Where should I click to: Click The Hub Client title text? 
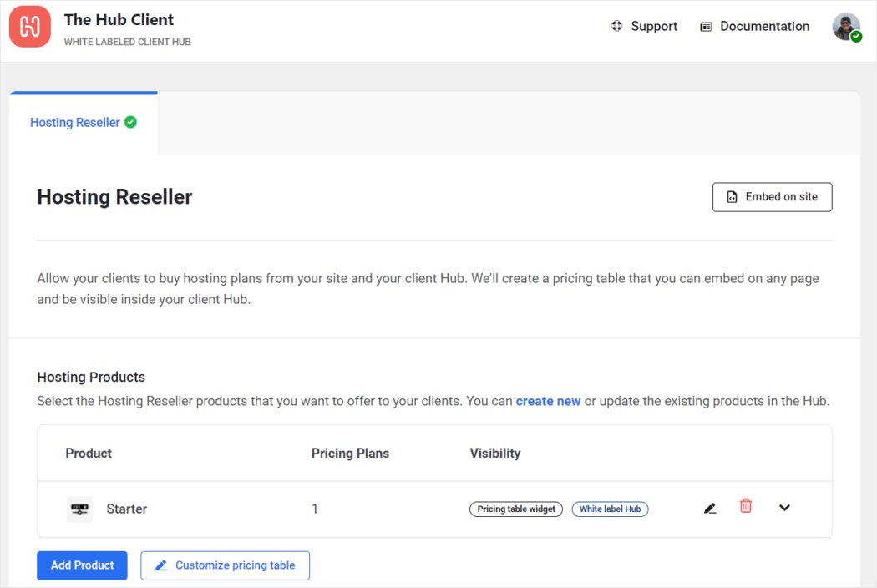119,19
